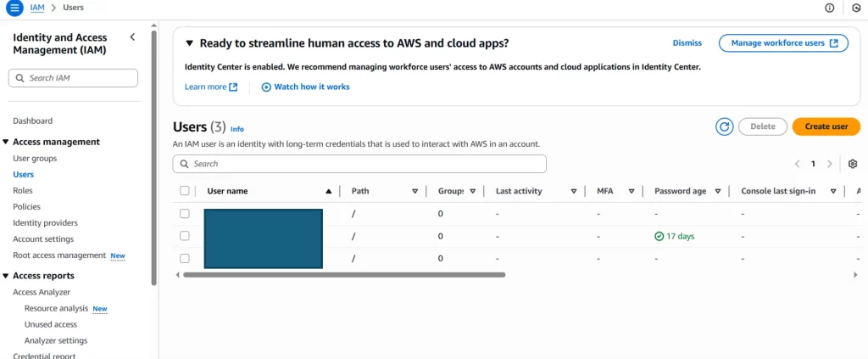Viewport: 868px width, 359px height.
Task: Open the hamburger navigation menu
Action: [x=14, y=8]
